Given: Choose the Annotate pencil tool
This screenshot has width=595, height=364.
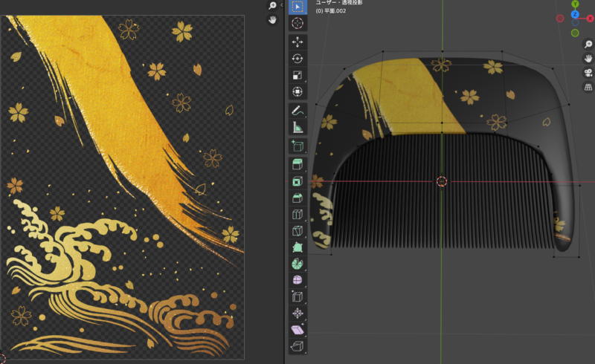Looking at the screenshot, I should pos(297,111).
